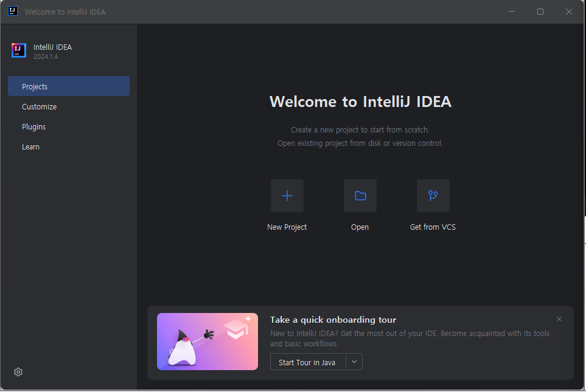The height and width of the screenshot is (392, 586).
Task: Switch to the Learn section
Action: (x=69, y=146)
